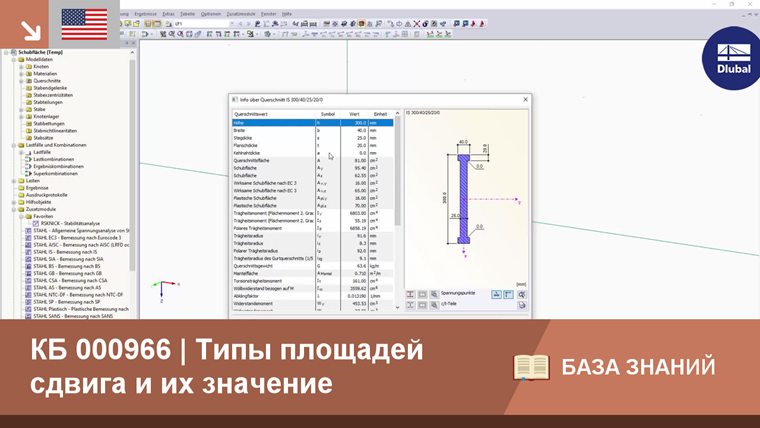Close the Info über Querschnitt dialog
The height and width of the screenshot is (428, 760).
(525, 99)
